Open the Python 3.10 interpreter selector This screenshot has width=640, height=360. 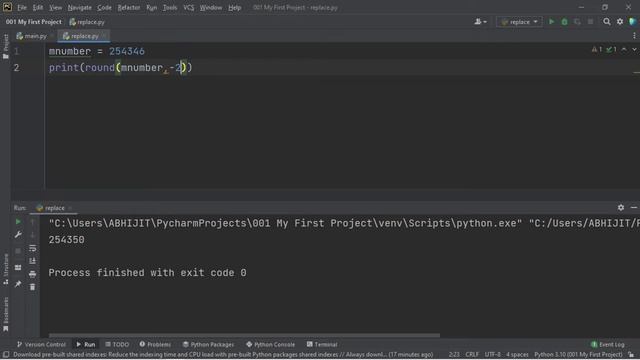(578, 355)
